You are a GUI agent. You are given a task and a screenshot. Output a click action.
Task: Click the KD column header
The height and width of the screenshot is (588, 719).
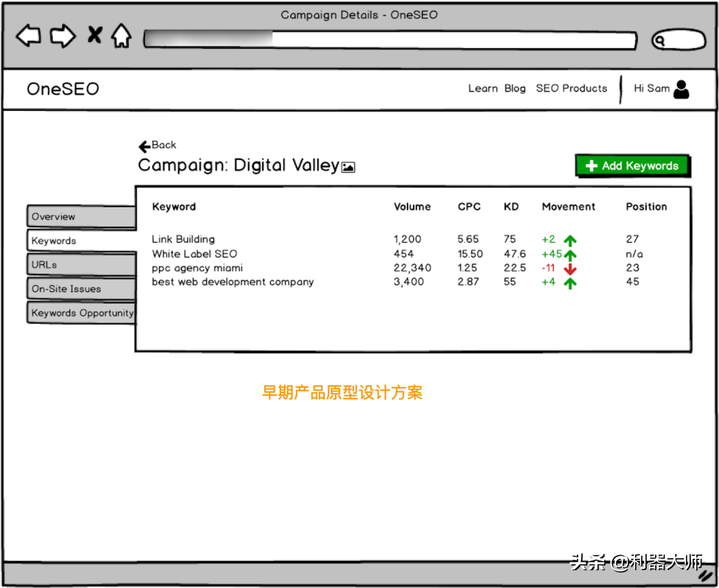coord(511,207)
